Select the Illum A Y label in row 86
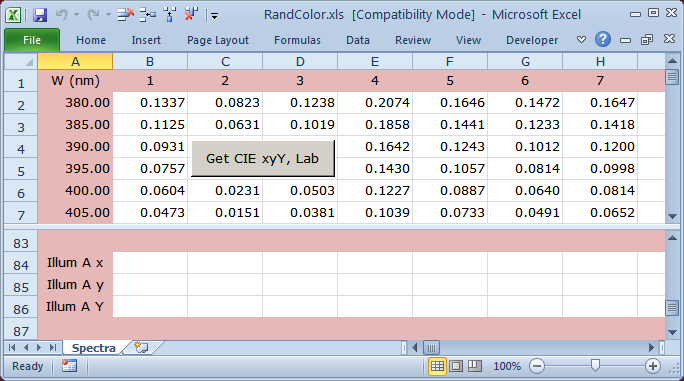The width and height of the screenshot is (684, 381). 75,306
